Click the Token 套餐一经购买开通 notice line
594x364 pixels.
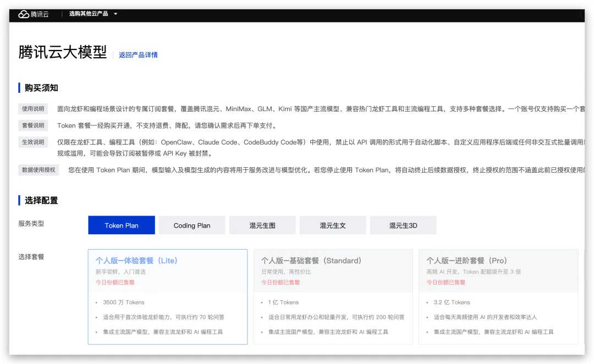point(168,125)
